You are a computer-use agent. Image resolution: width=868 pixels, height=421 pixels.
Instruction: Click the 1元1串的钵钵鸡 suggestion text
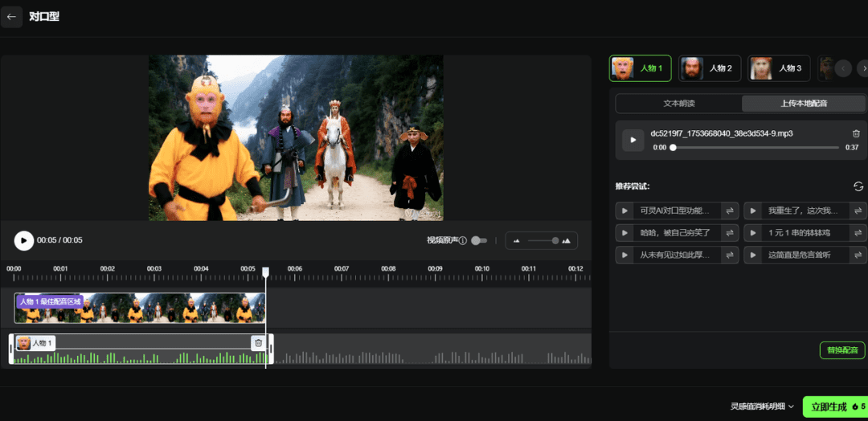click(799, 233)
